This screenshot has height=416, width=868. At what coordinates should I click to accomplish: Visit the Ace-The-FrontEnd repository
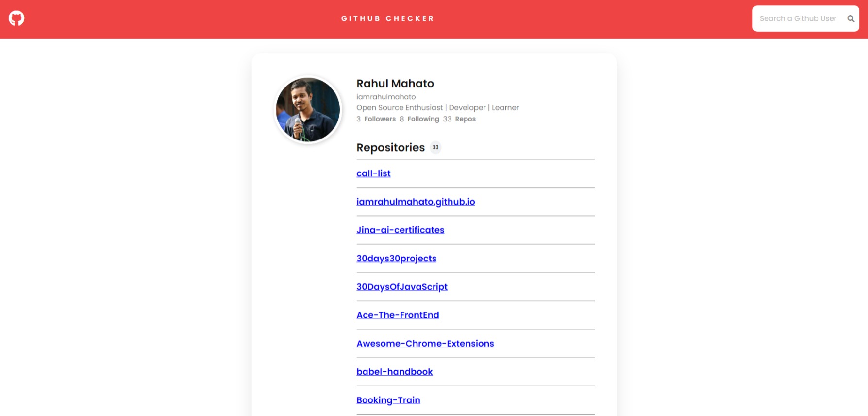(x=398, y=315)
